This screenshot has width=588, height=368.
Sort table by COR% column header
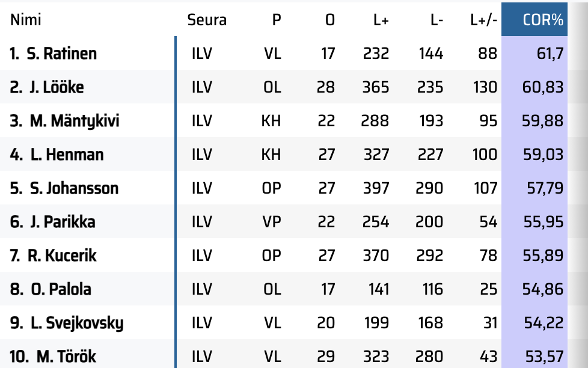(543, 20)
